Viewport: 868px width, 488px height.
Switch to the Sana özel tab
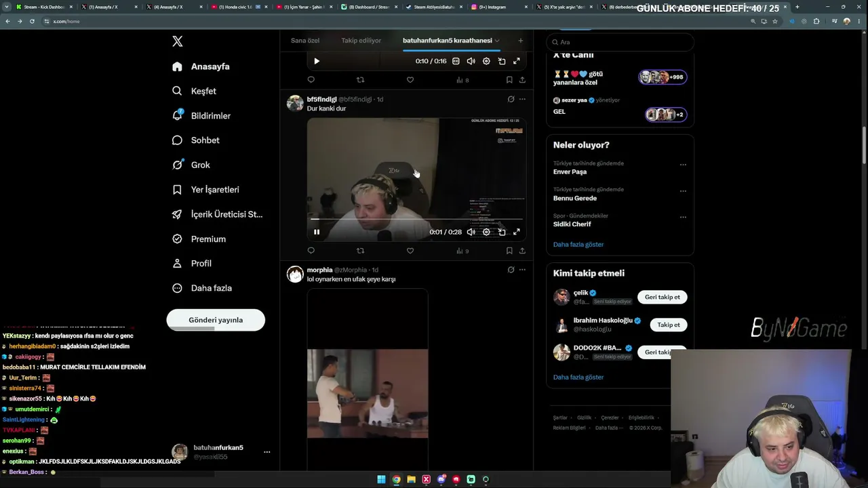click(305, 41)
